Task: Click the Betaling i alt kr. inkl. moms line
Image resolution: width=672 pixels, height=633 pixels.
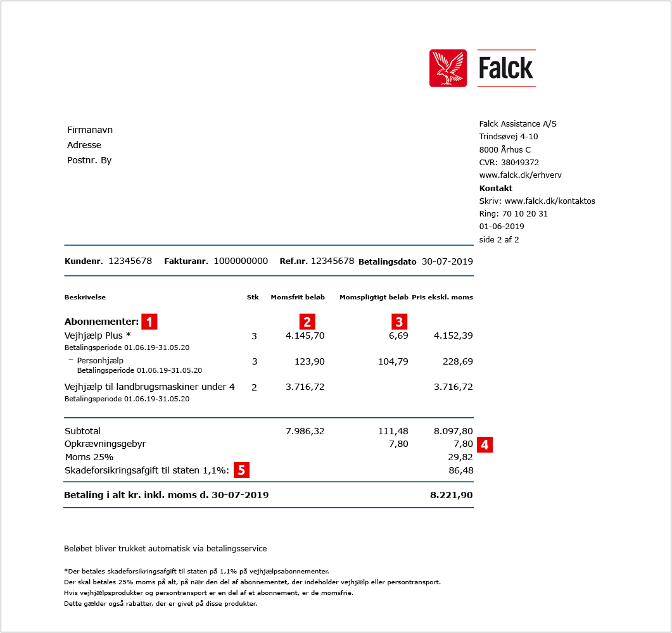Action: click(x=167, y=495)
